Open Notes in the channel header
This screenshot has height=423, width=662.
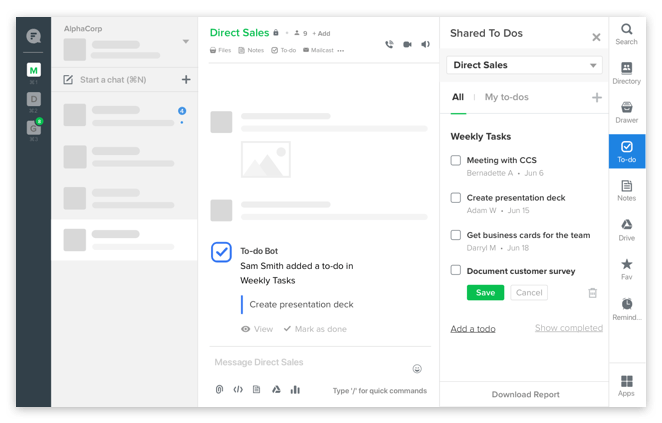251,50
